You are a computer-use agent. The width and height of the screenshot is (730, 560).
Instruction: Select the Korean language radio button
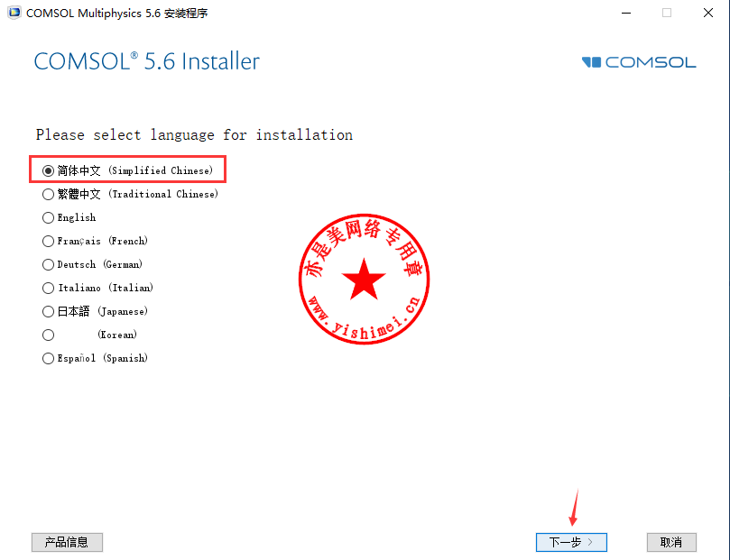point(48,335)
